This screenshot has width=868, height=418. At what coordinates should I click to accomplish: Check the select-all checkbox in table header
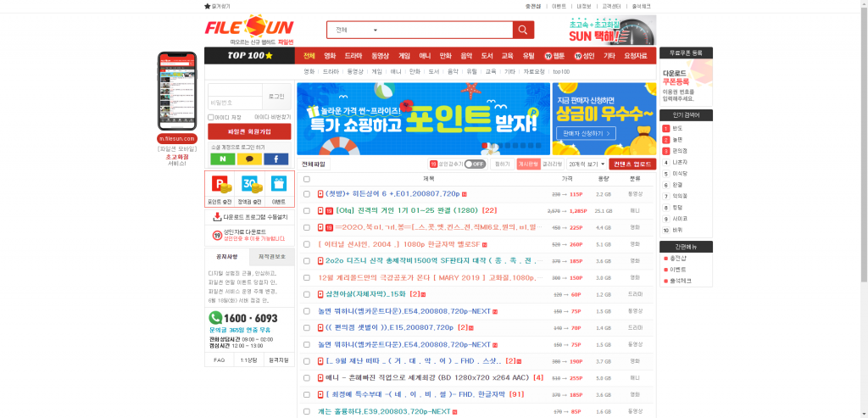coord(307,180)
